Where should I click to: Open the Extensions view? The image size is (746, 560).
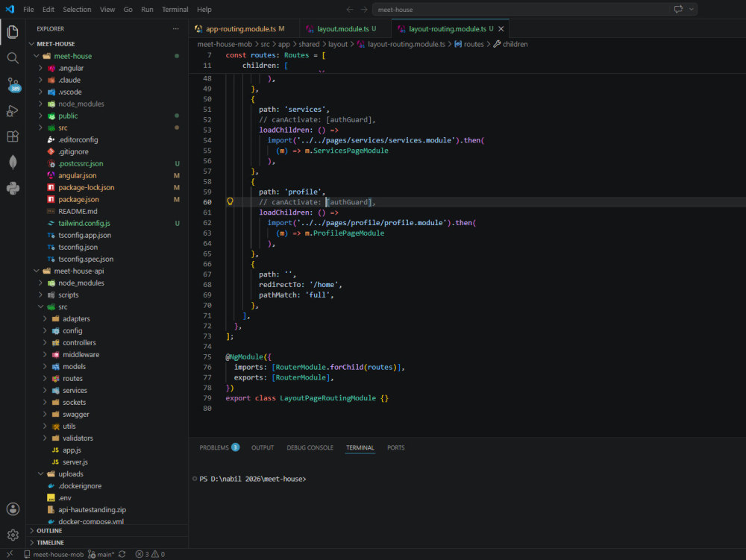point(13,136)
